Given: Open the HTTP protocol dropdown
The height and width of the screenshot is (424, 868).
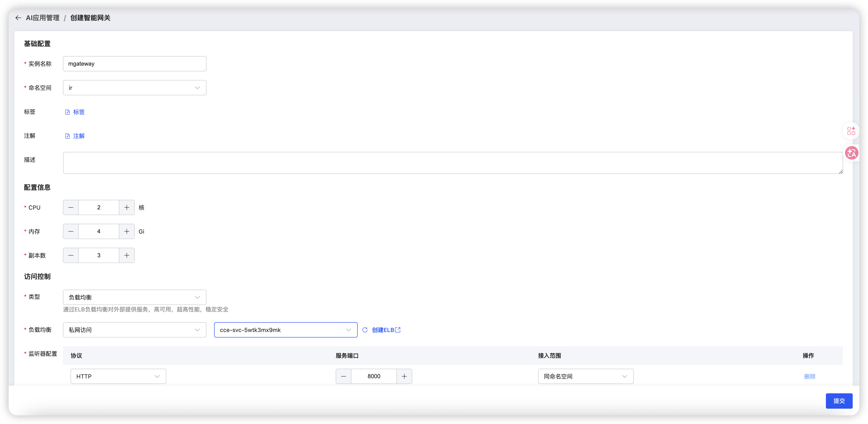Looking at the screenshot, I should pos(118,376).
